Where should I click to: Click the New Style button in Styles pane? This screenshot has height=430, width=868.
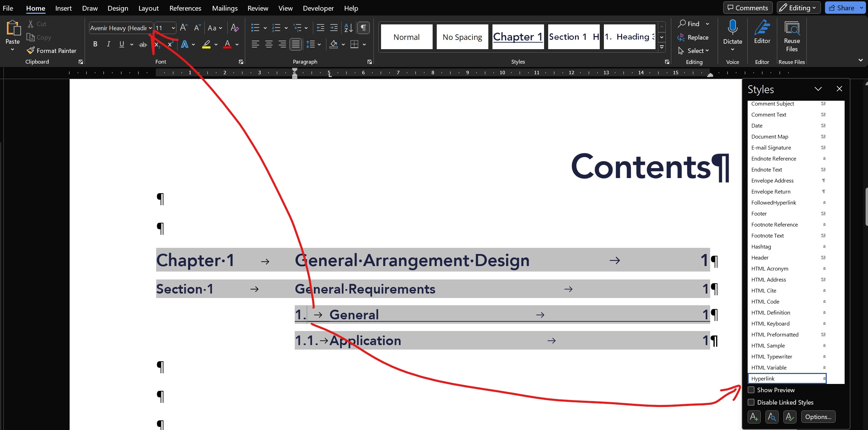(x=754, y=417)
